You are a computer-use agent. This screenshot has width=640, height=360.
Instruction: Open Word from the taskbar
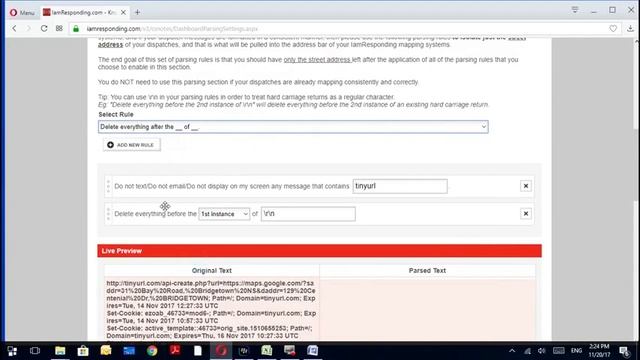click(x=313, y=351)
